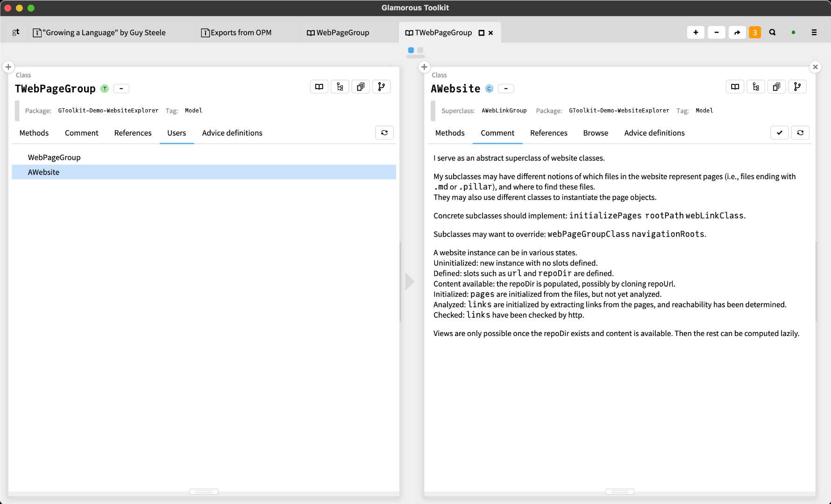Maximize the TWebPageGroup tab square icon

click(x=482, y=33)
